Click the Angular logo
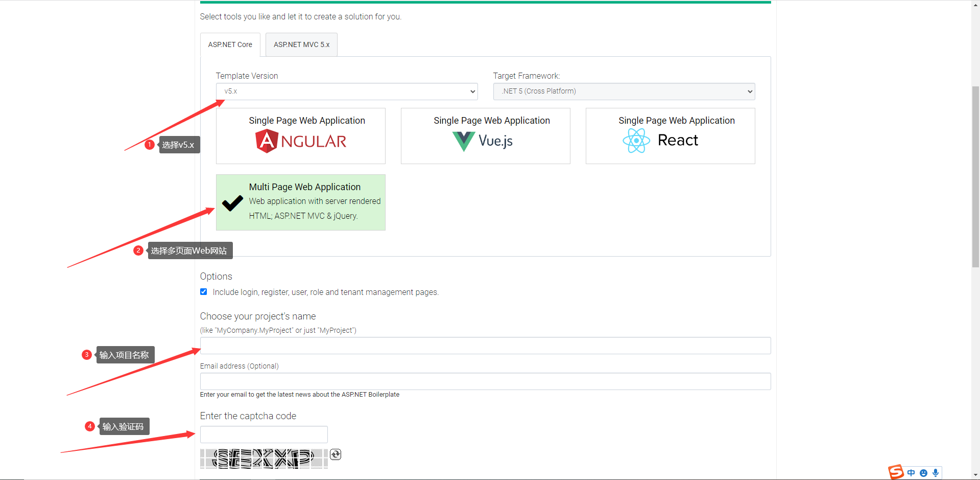Viewport: 980px width, 480px height. (x=301, y=141)
